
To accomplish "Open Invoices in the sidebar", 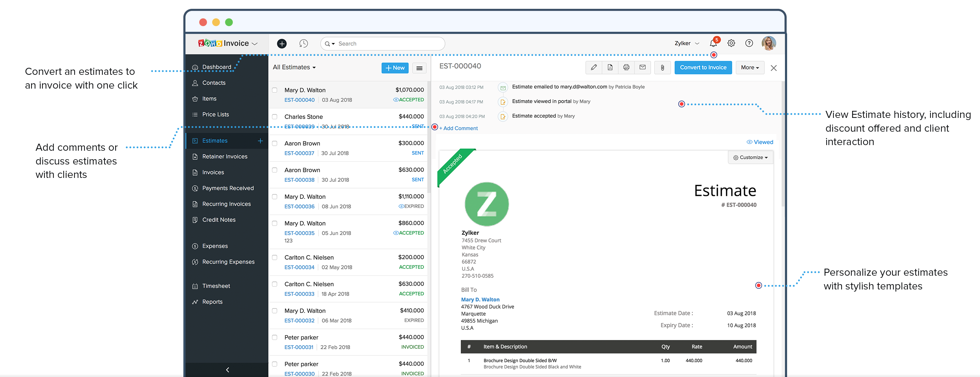I will coord(213,173).
